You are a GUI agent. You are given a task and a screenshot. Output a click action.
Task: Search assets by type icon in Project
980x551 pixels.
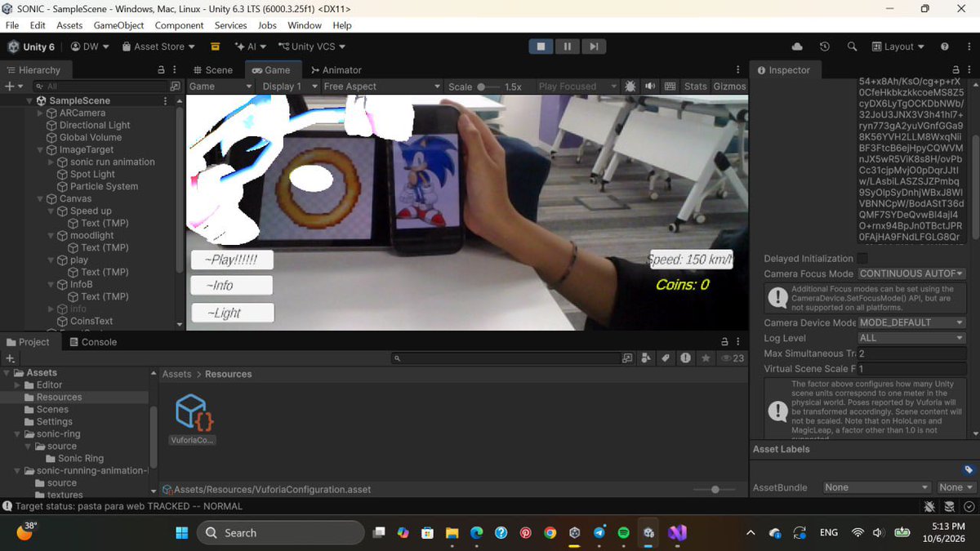[646, 358]
